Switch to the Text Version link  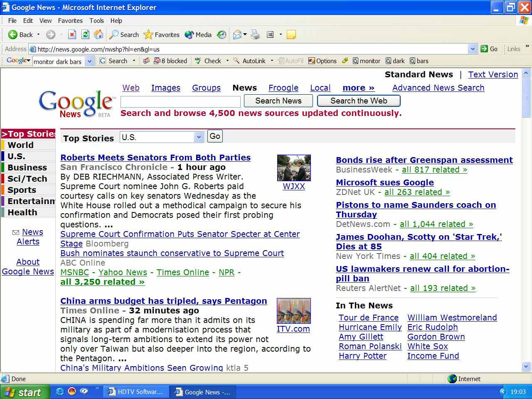[x=493, y=74]
